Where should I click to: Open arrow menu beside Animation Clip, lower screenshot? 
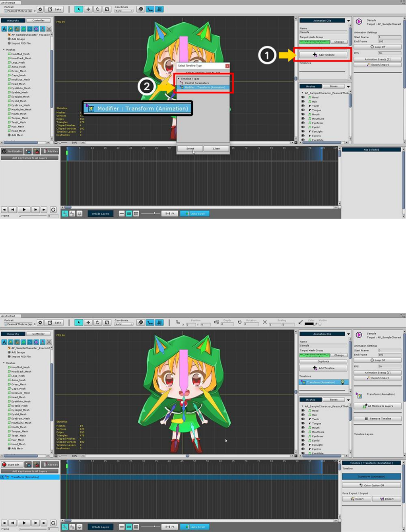pyautogui.click(x=348, y=334)
